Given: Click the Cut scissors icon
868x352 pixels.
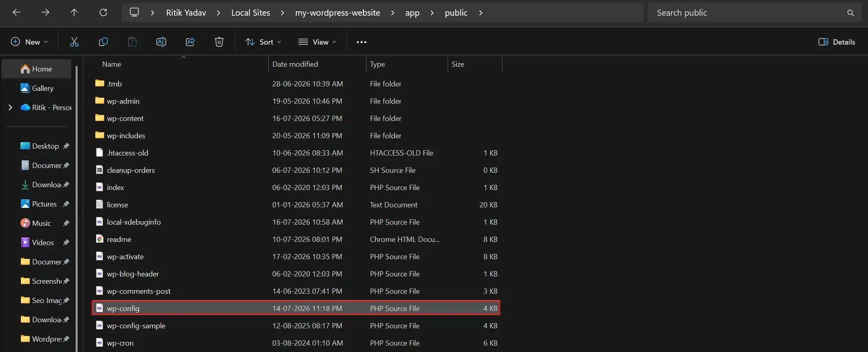Looking at the screenshot, I should point(74,42).
